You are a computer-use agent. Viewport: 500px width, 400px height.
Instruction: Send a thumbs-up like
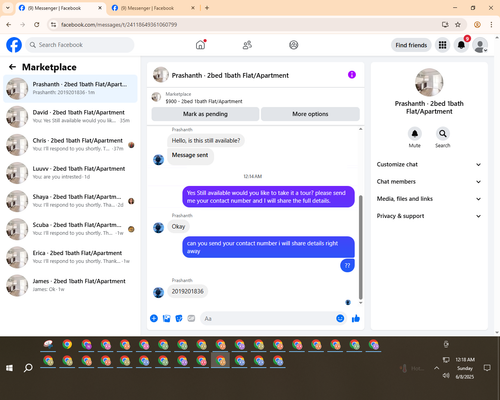pos(356,318)
